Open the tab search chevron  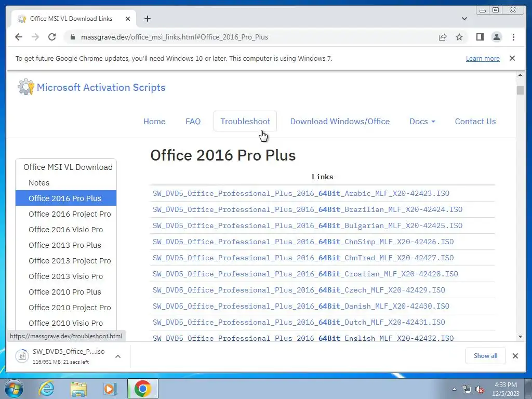point(464,19)
